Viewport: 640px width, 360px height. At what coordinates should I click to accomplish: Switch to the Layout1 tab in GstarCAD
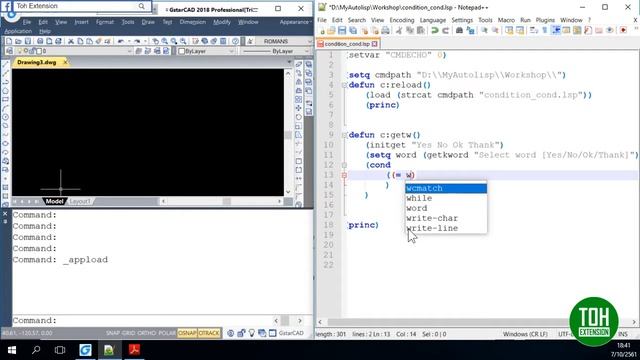click(80, 201)
